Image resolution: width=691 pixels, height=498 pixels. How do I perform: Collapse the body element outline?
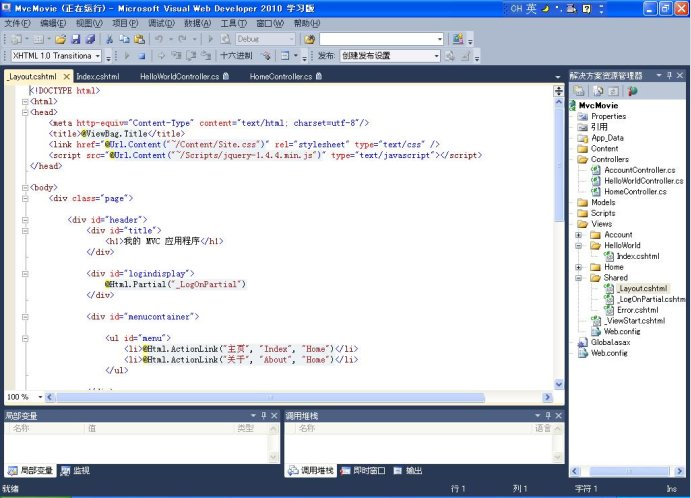click(25, 188)
